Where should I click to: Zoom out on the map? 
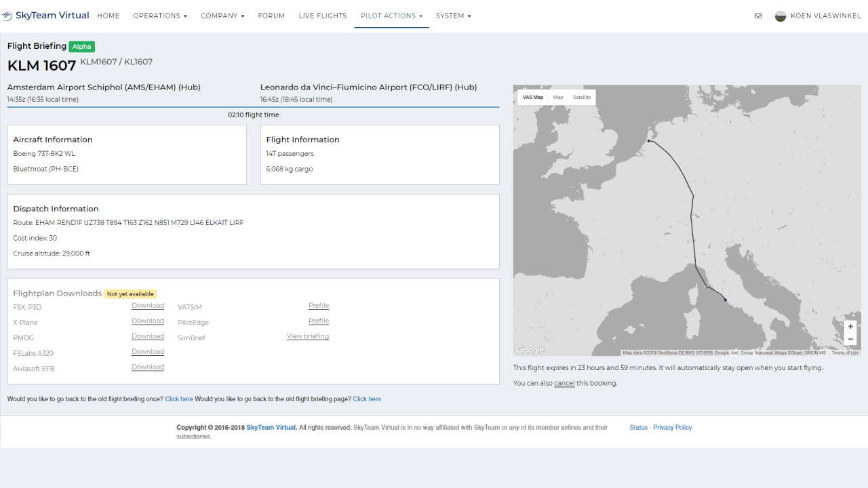click(850, 339)
